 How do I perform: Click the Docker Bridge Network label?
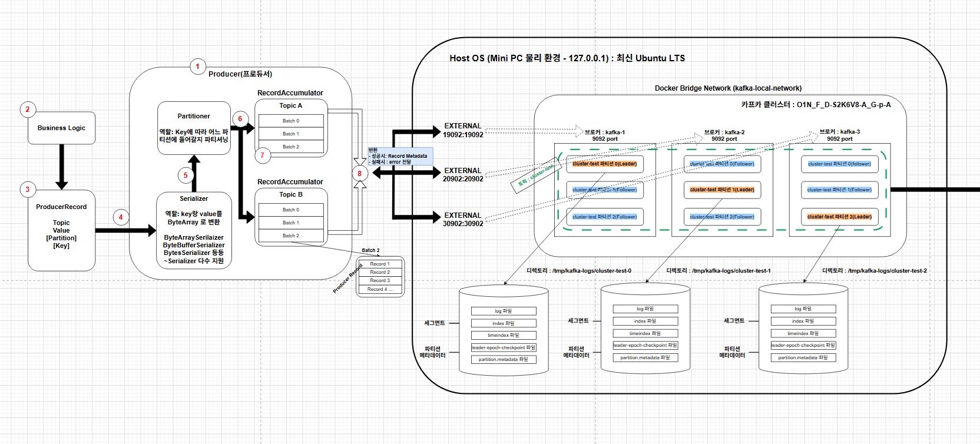[x=728, y=88]
